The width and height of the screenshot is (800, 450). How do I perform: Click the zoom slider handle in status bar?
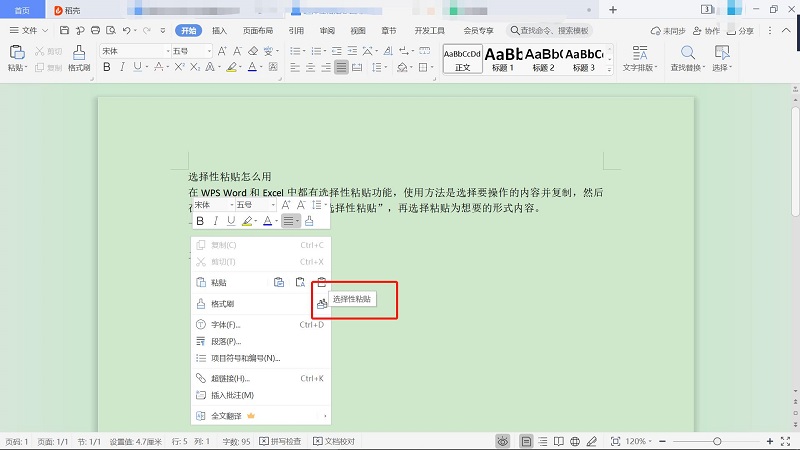[717, 441]
